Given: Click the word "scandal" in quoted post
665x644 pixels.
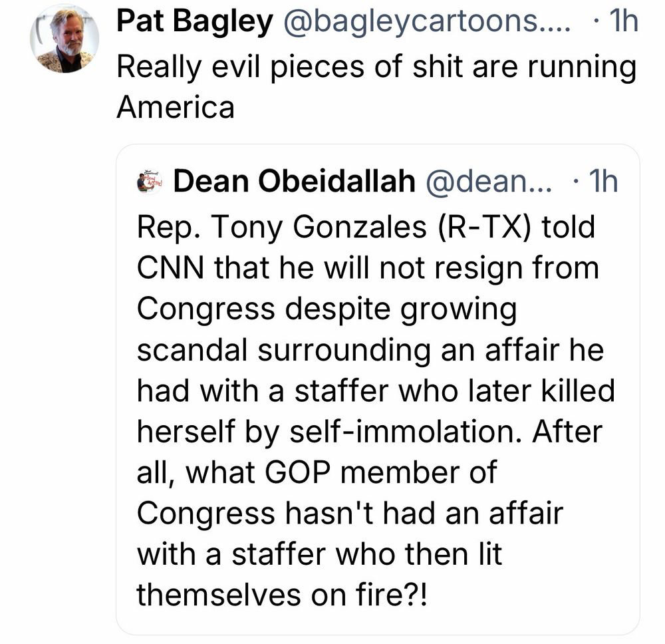Looking at the screenshot, I should click(x=192, y=351).
